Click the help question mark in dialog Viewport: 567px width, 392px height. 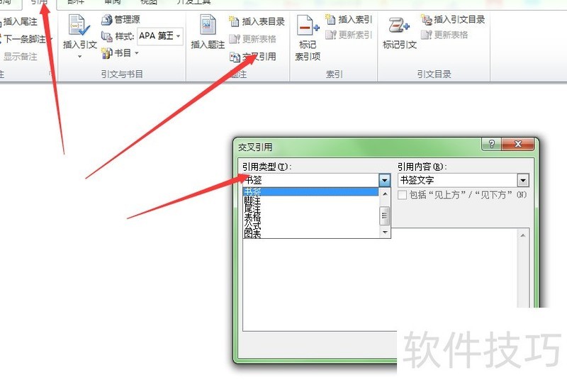491,144
